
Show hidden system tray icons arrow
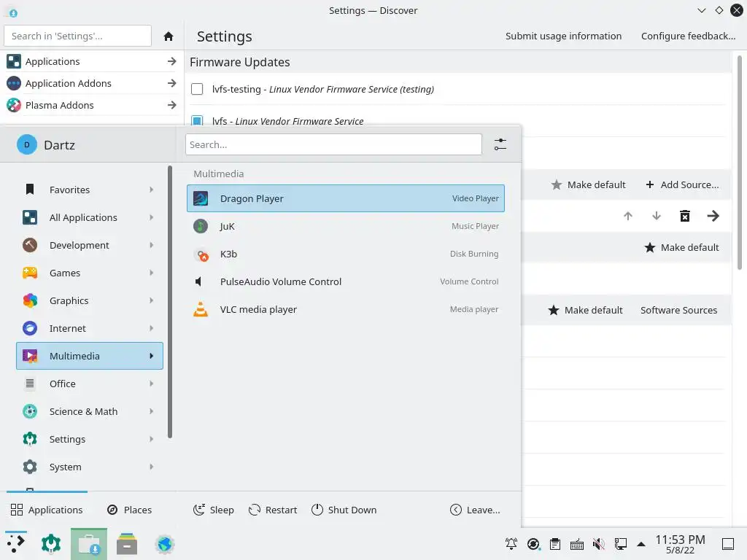(x=641, y=544)
